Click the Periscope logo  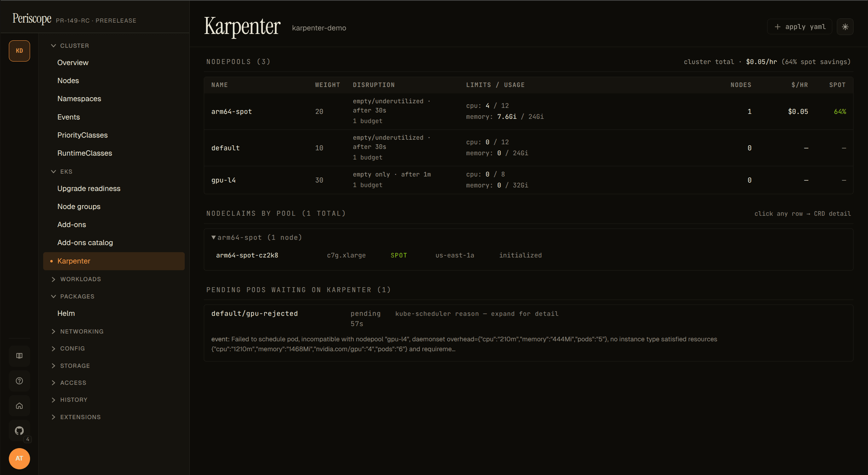pos(32,18)
